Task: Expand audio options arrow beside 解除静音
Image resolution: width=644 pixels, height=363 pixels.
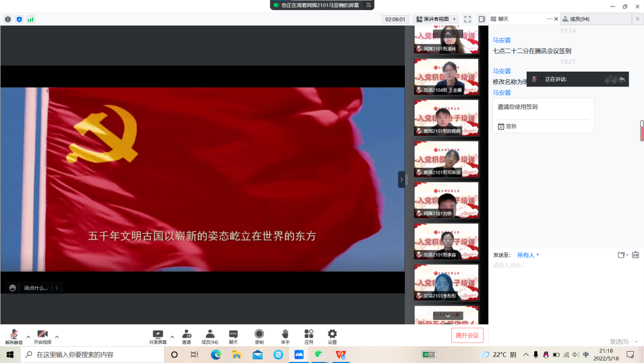Action: tap(28, 336)
